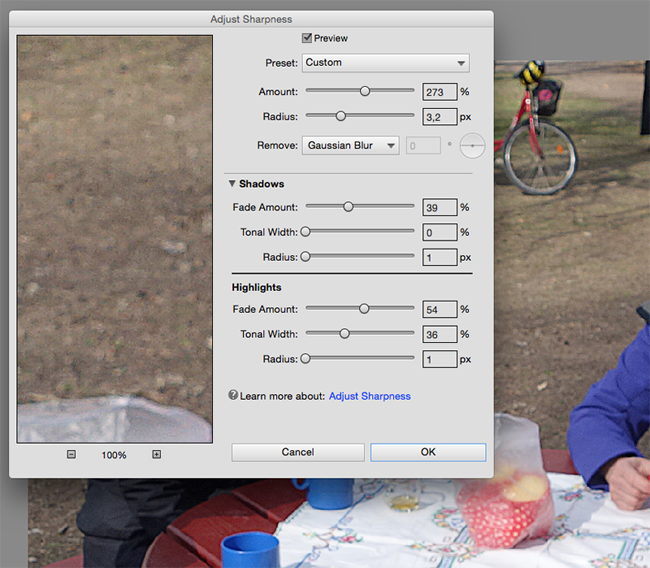Image resolution: width=650 pixels, height=568 pixels.
Task: Click the disabled angle field showing 0
Action: click(x=423, y=146)
